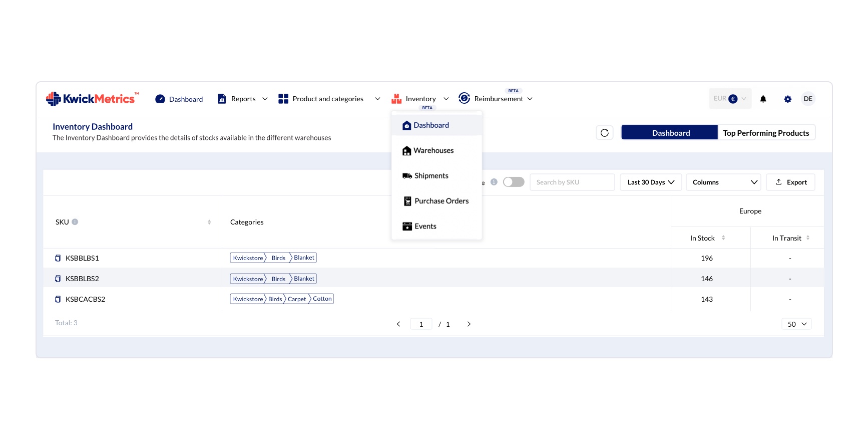The width and height of the screenshot is (868, 439).
Task: Click the Search by SKU field
Action: click(x=572, y=182)
